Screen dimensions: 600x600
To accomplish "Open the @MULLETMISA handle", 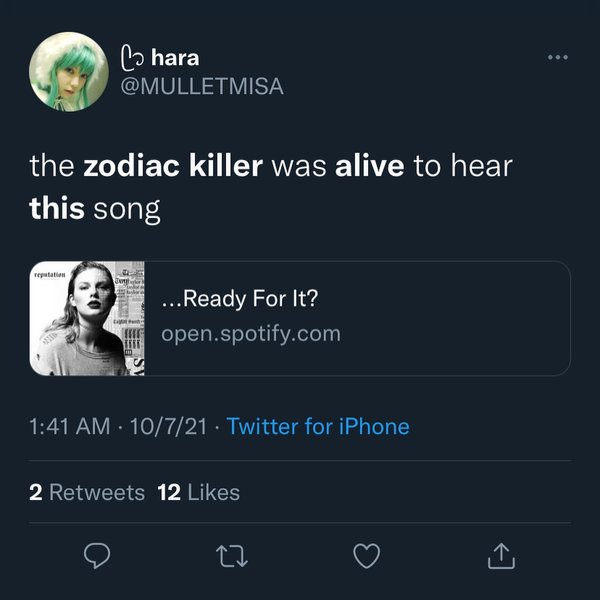I will point(202,87).
